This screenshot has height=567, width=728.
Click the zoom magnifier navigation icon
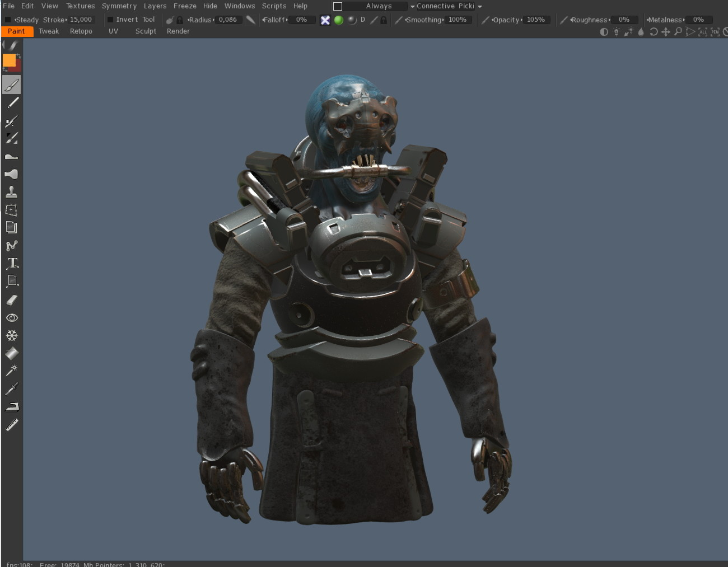tap(678, 32)
